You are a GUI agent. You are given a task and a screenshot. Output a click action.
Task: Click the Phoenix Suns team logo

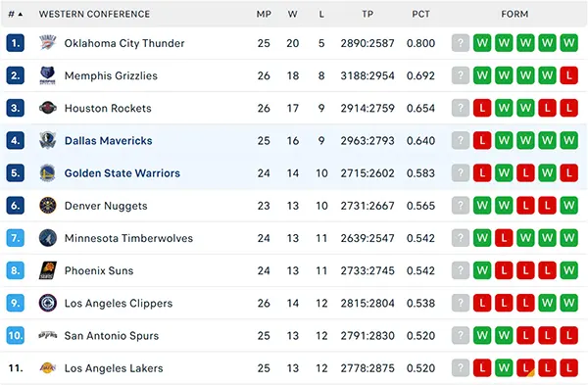tap(48, 270)
